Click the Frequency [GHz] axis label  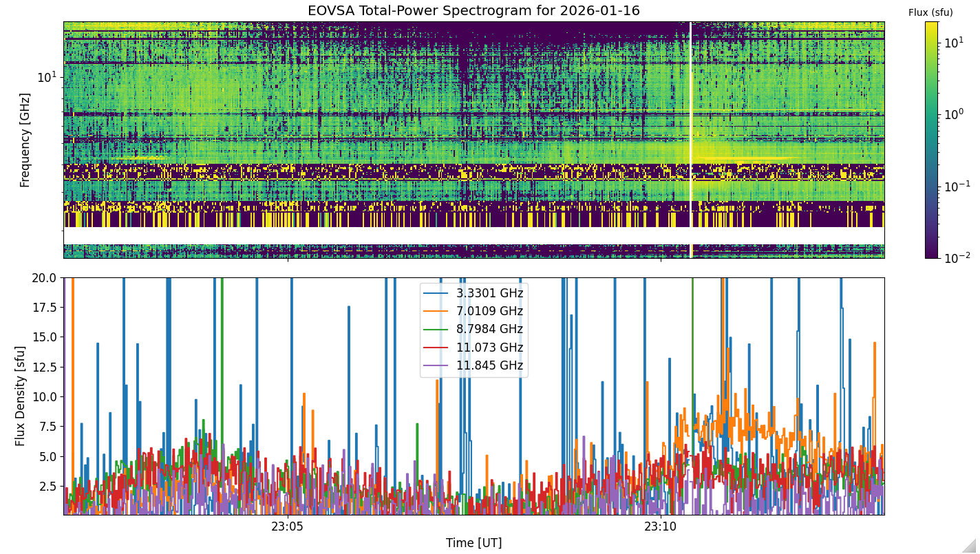pos(25,140)
